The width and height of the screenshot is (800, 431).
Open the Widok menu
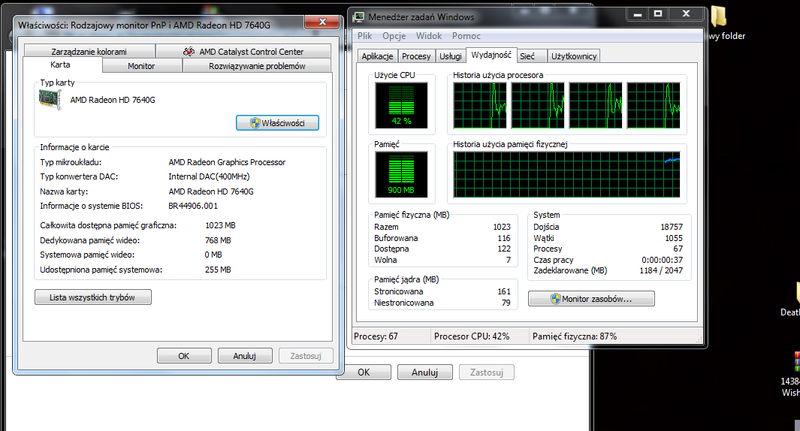(x=429, y=36)
